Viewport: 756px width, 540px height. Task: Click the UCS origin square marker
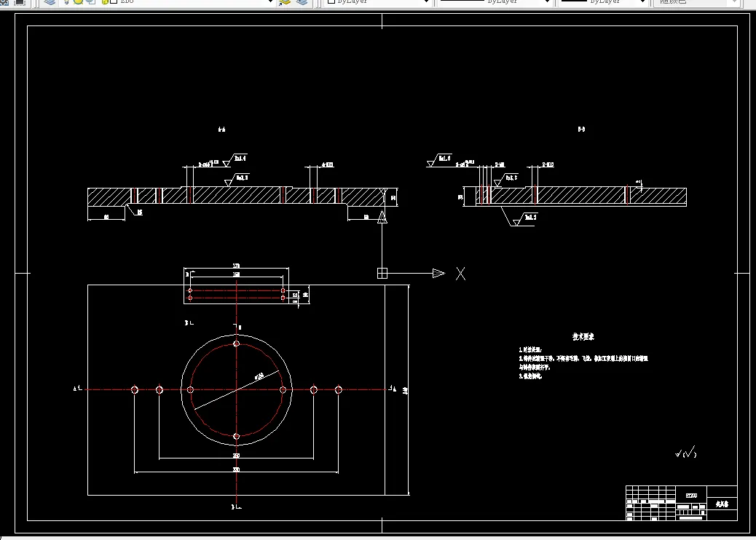tap(382, 273)
